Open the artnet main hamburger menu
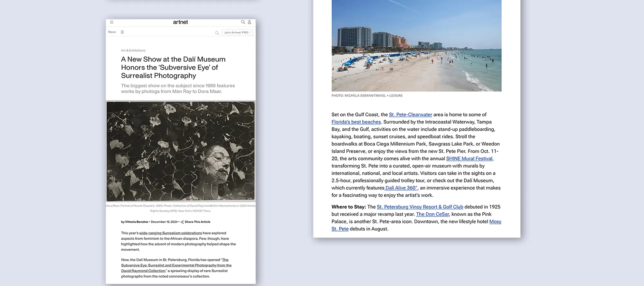Image resolution: width=644 pixels, height=286 pixels. 112,22
